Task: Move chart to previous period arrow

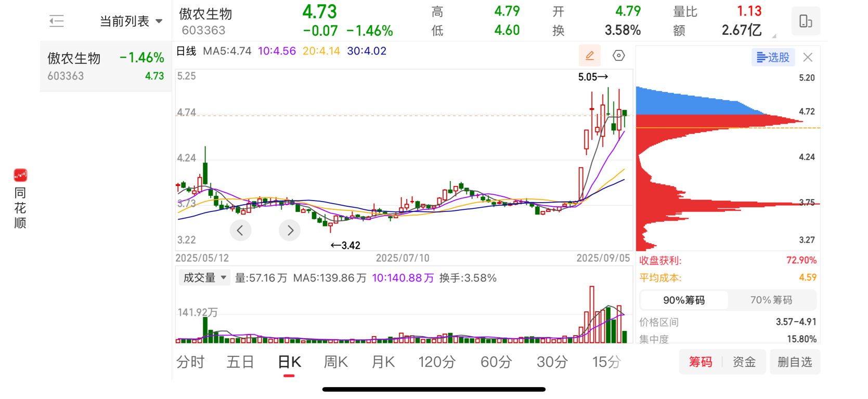Action: coord(240,230)
